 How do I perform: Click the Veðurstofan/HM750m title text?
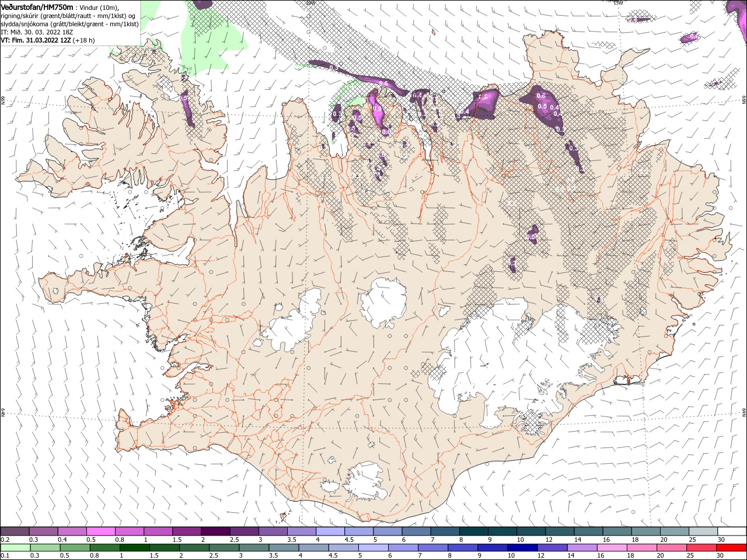[x=37, y=7]
